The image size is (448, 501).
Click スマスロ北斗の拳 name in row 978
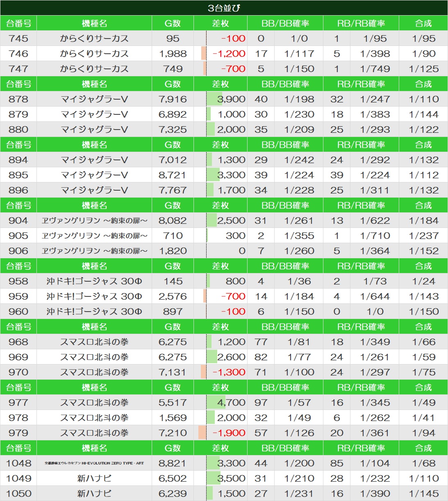point(94,418)
